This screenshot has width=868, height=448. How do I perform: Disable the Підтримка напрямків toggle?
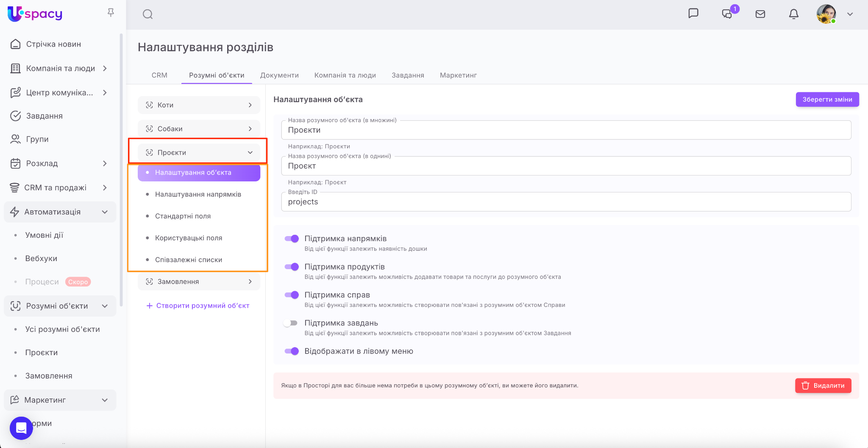pyautogui.click(x=292, y=239)
